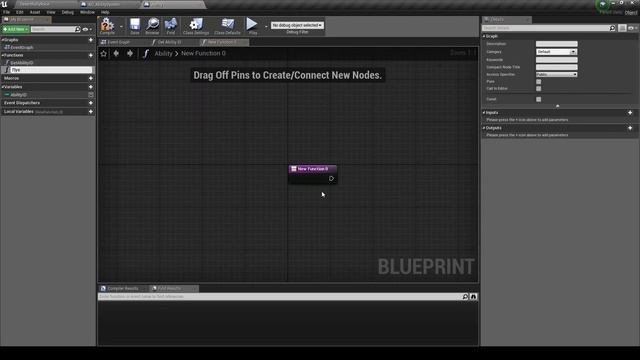The image size is (640, 360).
Task: Open the Access Specifier Public dropdown
Action: 556,74
